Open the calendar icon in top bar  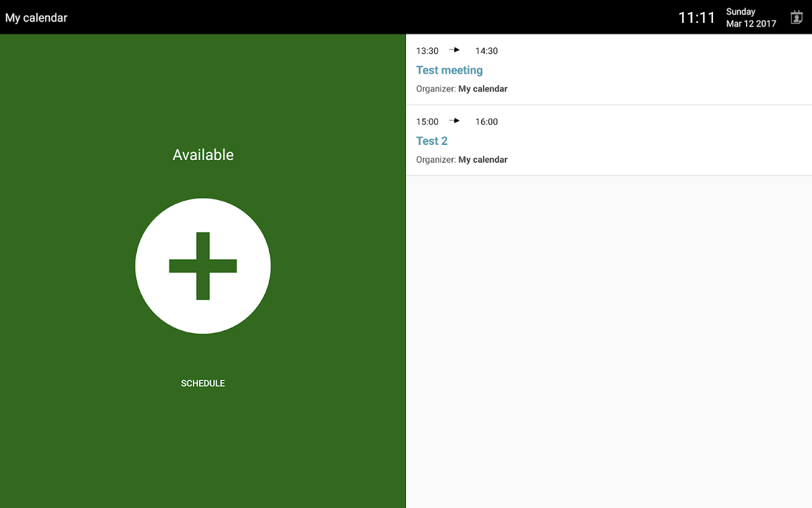pyautogui.click(x=797, y=17)
